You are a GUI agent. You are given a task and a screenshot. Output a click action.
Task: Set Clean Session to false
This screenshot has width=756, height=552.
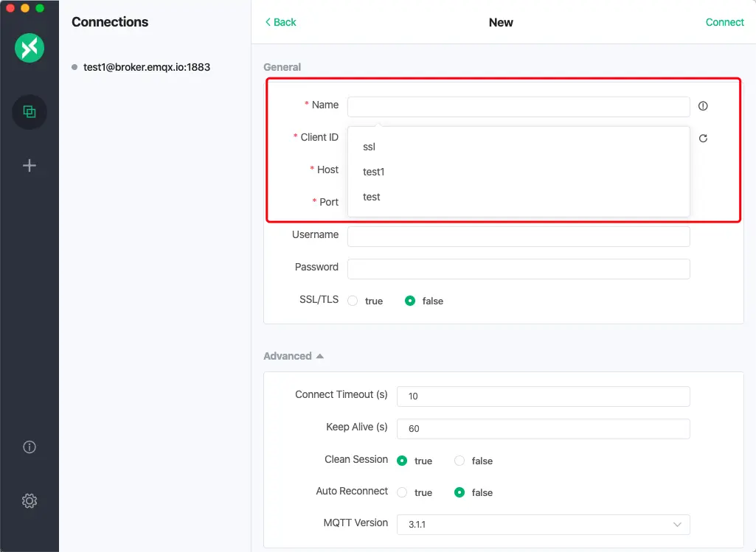[460, 461]
